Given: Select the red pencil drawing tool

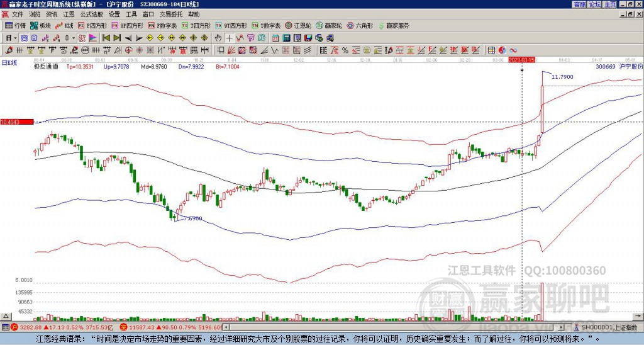Looking at the screenshot, I should [9, 50].
